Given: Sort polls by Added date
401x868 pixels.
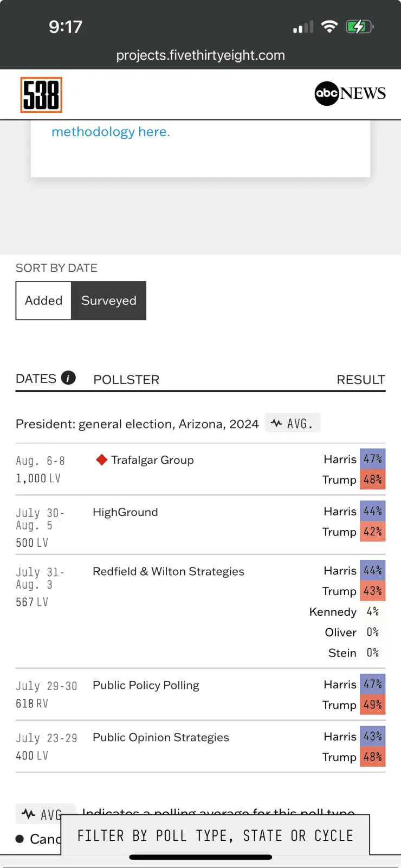Looking at the screenshot, I should (x=44, y=301).
